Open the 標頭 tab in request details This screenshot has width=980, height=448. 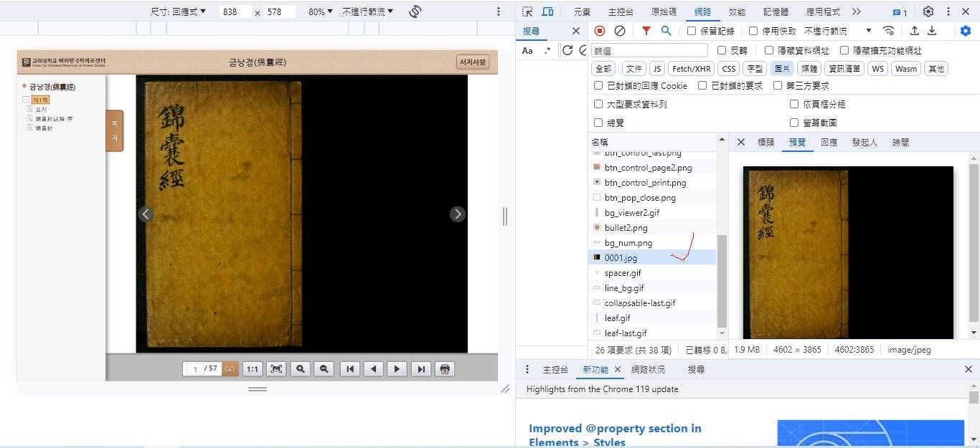coord(765,142)
